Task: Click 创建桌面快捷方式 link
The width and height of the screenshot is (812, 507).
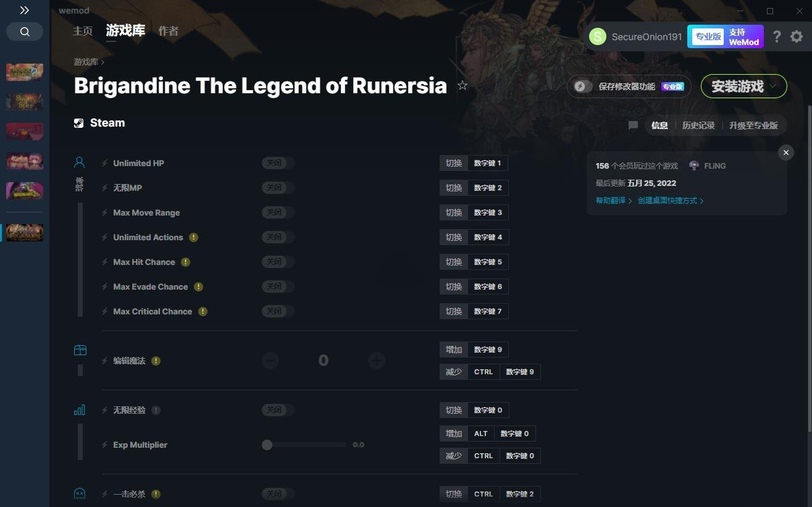Action: coord(671,201)
